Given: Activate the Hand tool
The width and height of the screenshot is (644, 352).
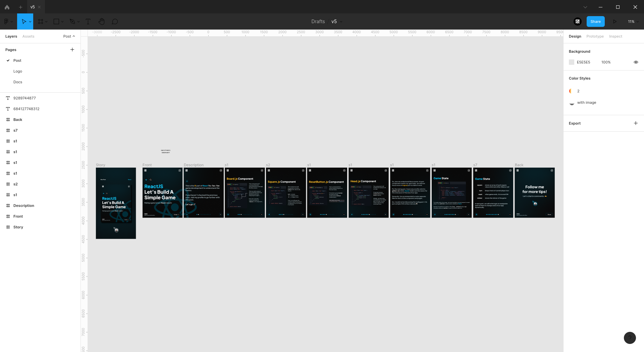Looking at the screenshot, I should click(x=102, y=21).
